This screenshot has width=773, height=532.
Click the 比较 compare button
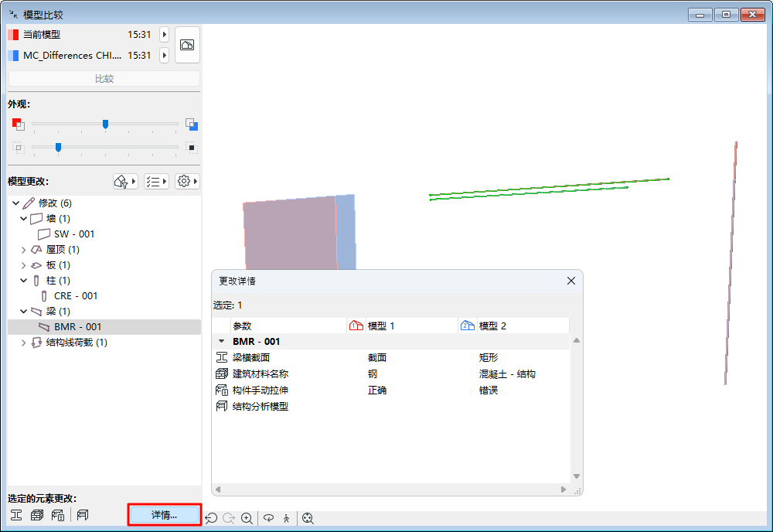pos(104,78)
